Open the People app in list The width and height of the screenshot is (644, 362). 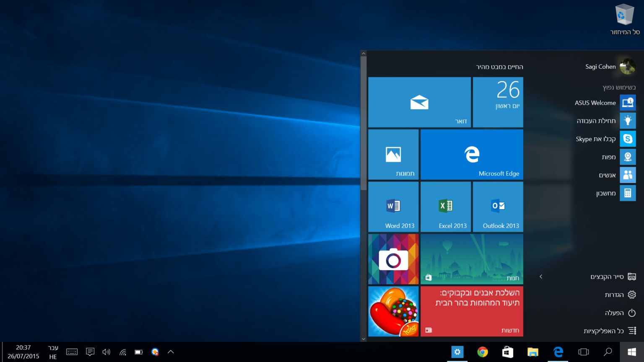pos(616,175)
